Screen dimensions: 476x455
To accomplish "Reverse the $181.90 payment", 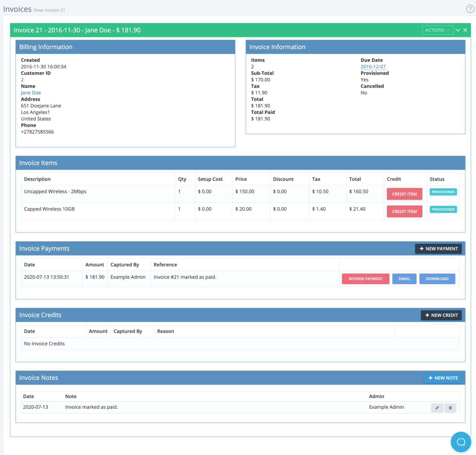I will coord(366,279).
